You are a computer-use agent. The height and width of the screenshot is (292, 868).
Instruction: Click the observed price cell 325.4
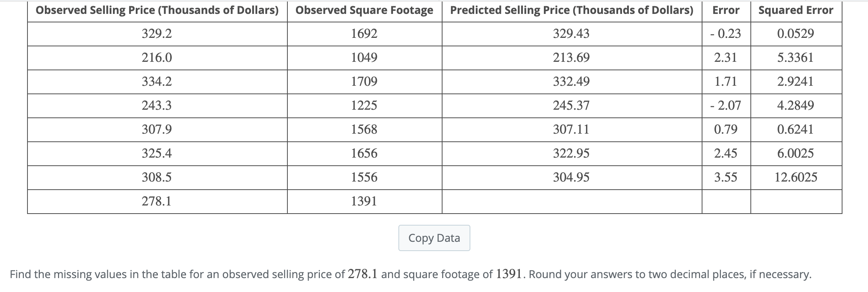click(157, 153)
